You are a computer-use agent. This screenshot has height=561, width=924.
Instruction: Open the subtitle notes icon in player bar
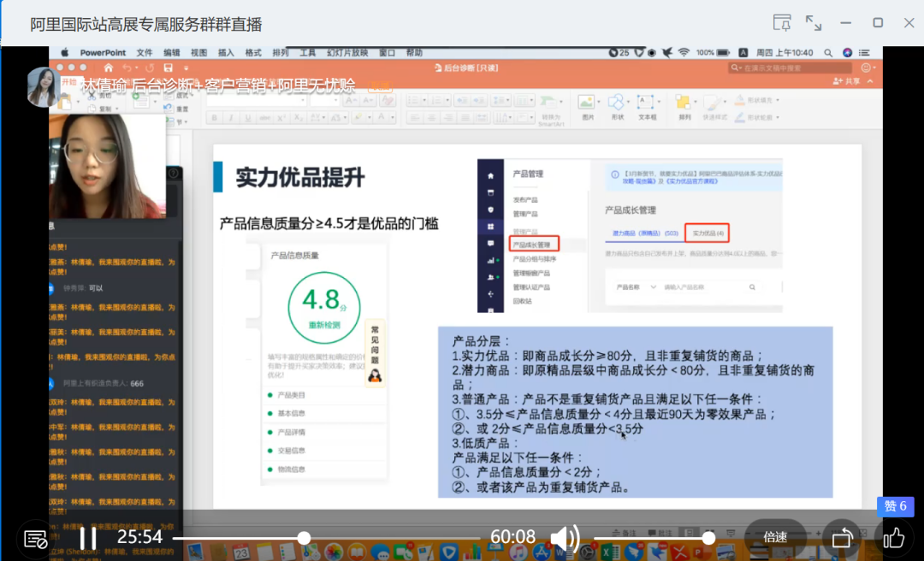coord(35,539)
